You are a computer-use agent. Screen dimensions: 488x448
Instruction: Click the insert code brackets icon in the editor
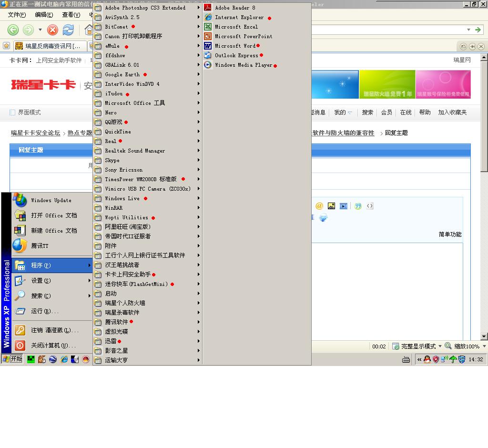coord(369,206)
